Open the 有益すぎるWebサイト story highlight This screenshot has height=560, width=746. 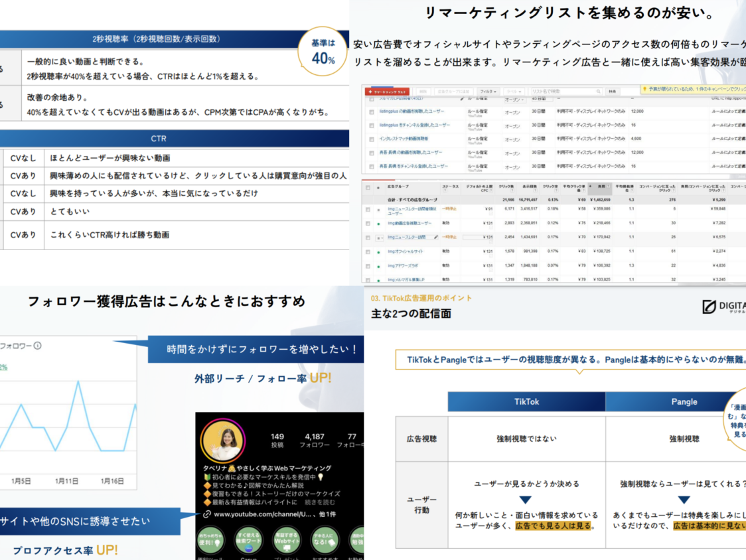[287, 540]
